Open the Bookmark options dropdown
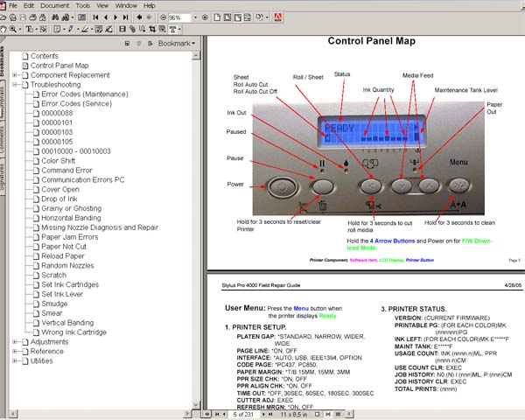 pos(177,44)
